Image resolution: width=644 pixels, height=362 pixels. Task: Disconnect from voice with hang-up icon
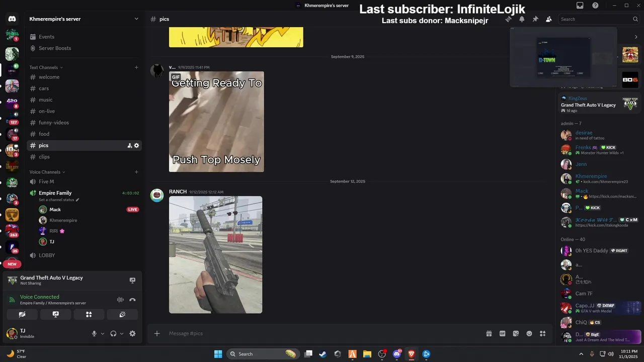132,300
